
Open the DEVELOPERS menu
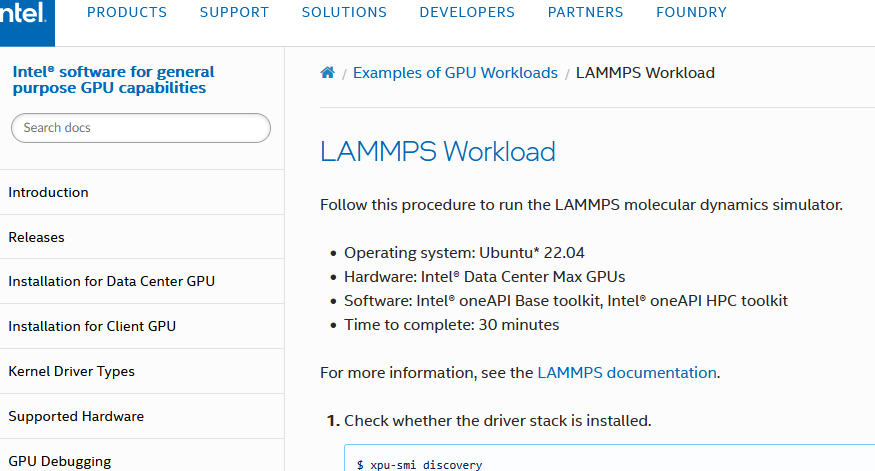coord(467,12)
